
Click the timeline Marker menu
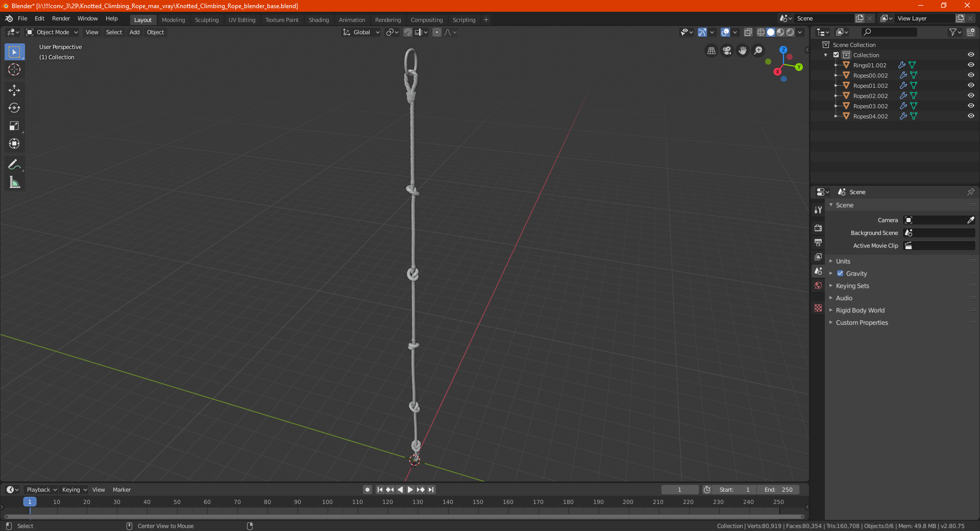tap(121, 490)
